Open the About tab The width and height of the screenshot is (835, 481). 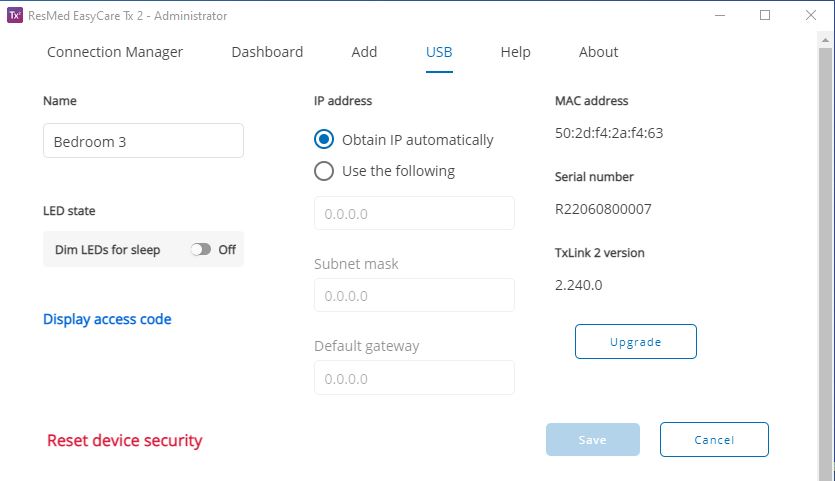pos(599,52)
